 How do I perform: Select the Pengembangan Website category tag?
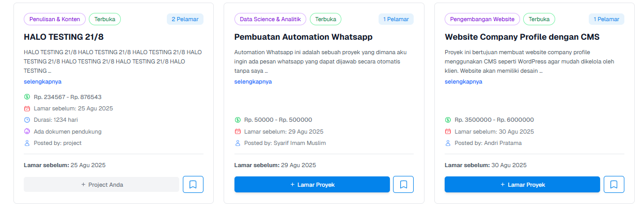pos(482,19)
